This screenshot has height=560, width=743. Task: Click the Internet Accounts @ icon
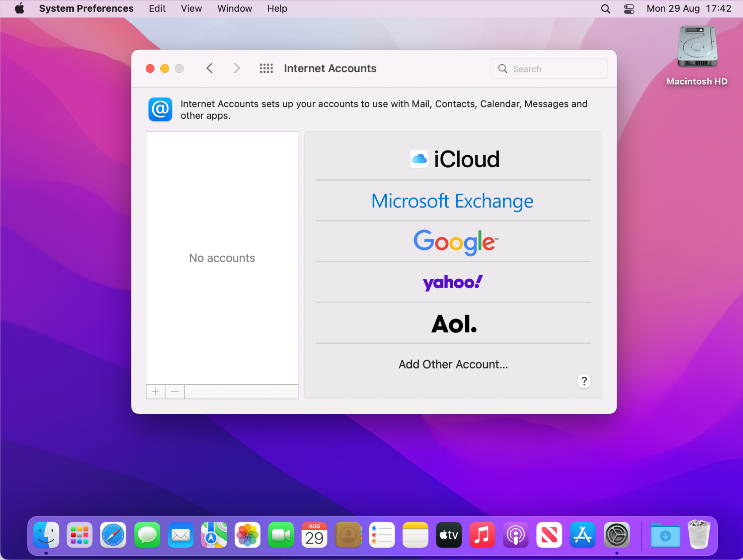[x=160, y=109]
